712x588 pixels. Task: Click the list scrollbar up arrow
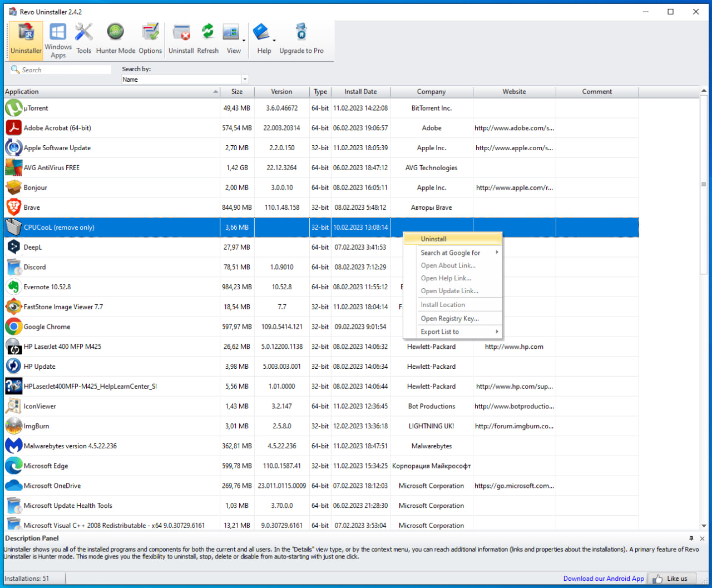(704, 91)
